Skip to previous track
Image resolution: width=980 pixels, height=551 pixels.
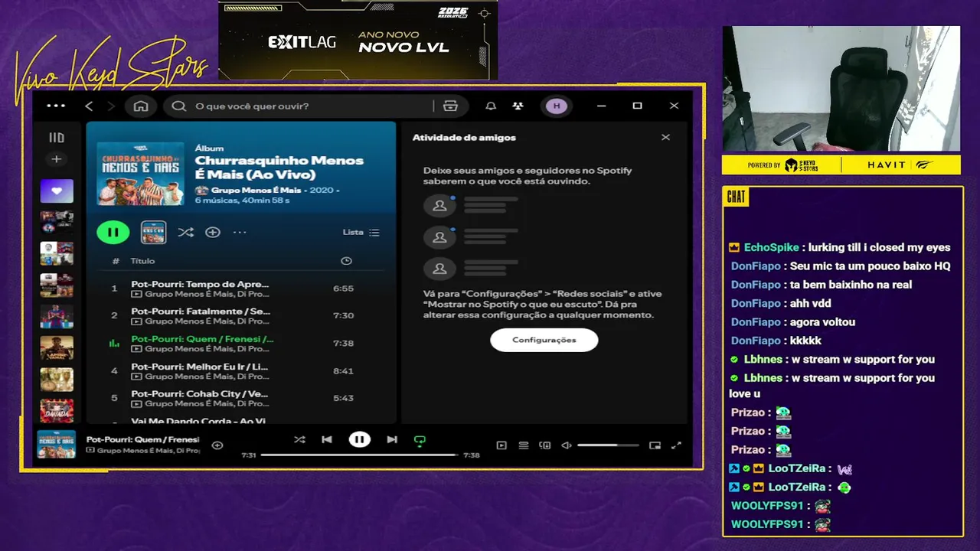pos(327,439)
